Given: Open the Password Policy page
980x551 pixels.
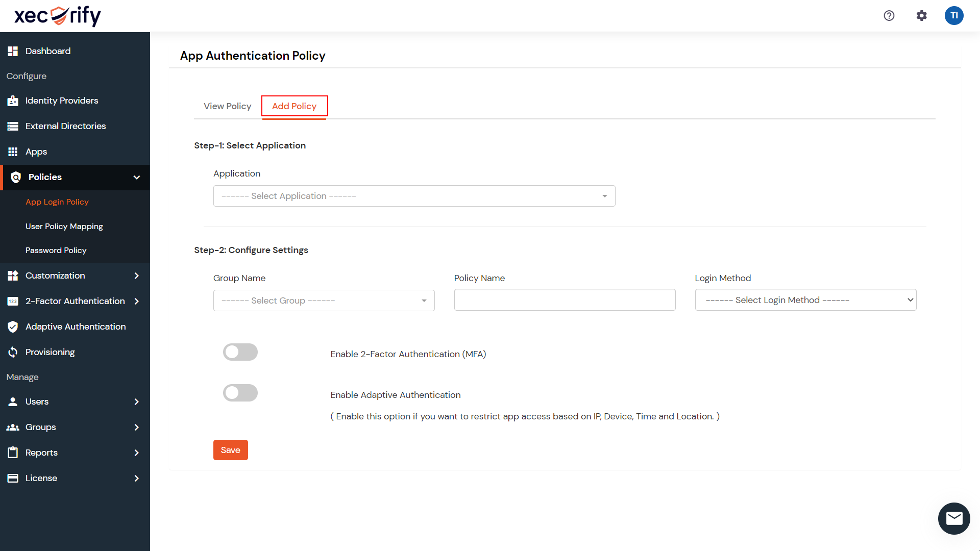Looking at the screenshot, I should tap(56, 250).
